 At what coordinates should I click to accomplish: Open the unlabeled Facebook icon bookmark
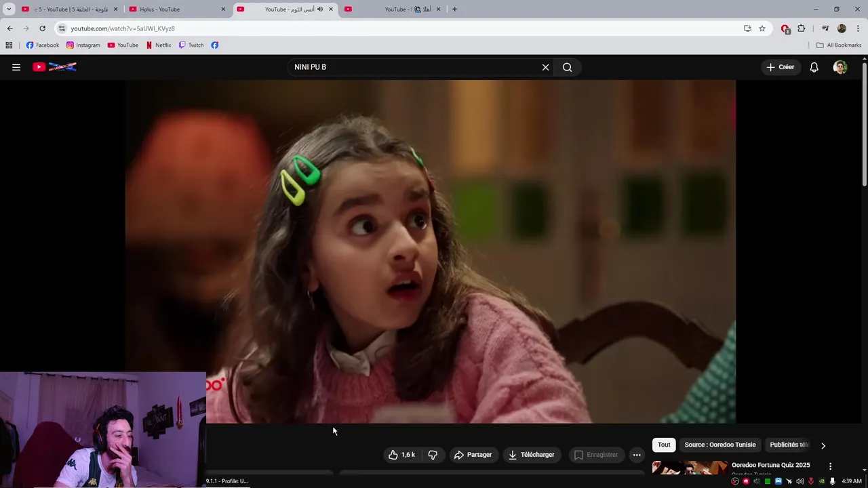click(x=214, y=45)
